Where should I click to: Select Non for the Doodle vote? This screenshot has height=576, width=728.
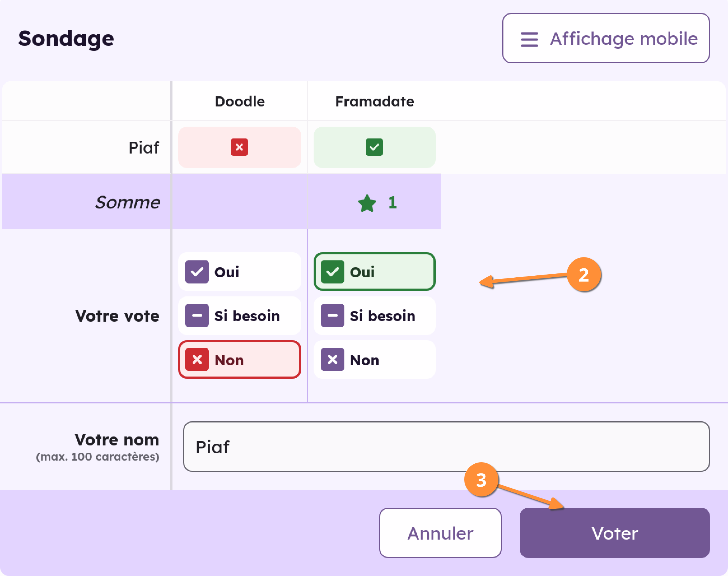click(239, 359)
